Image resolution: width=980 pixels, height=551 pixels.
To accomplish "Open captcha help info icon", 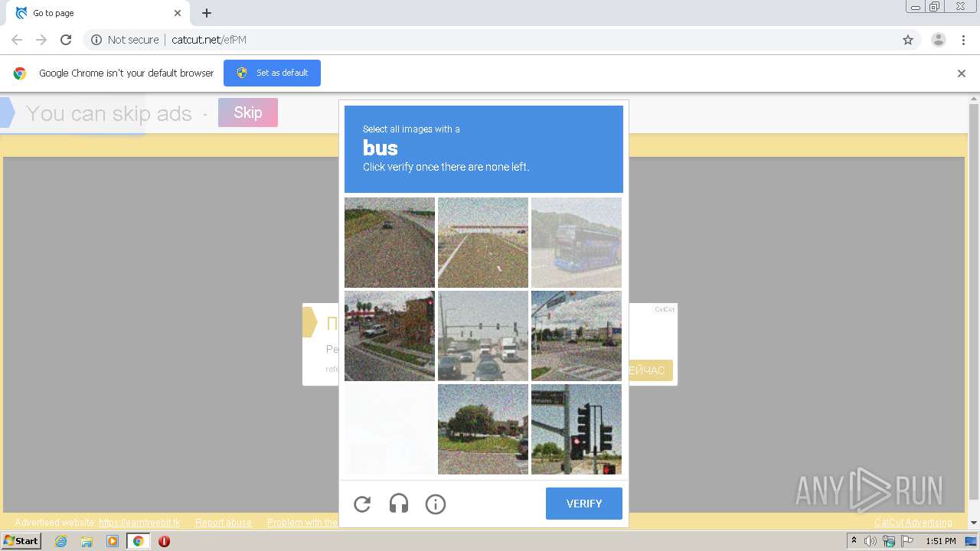I will pyautogui.click(x=436, y=504).
